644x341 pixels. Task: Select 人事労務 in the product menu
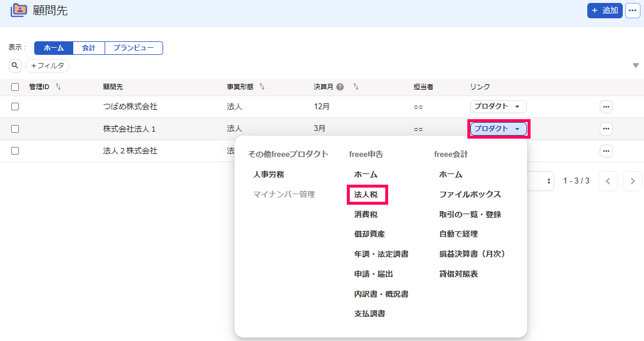click(269, 175)
